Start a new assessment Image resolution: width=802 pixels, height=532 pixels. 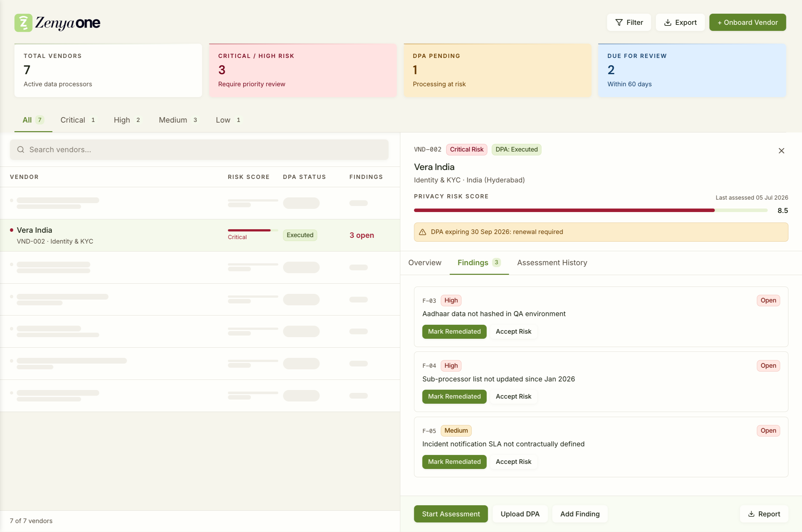(451, 514)
